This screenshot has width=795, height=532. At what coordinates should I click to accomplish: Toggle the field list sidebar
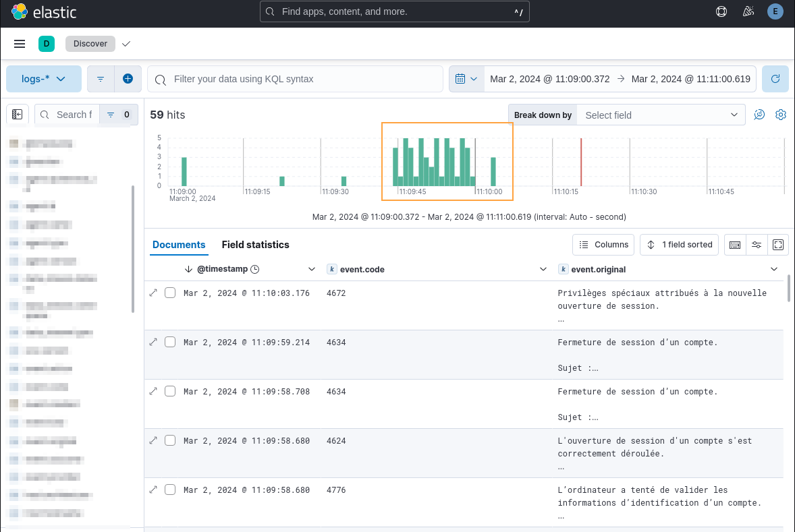18,115
